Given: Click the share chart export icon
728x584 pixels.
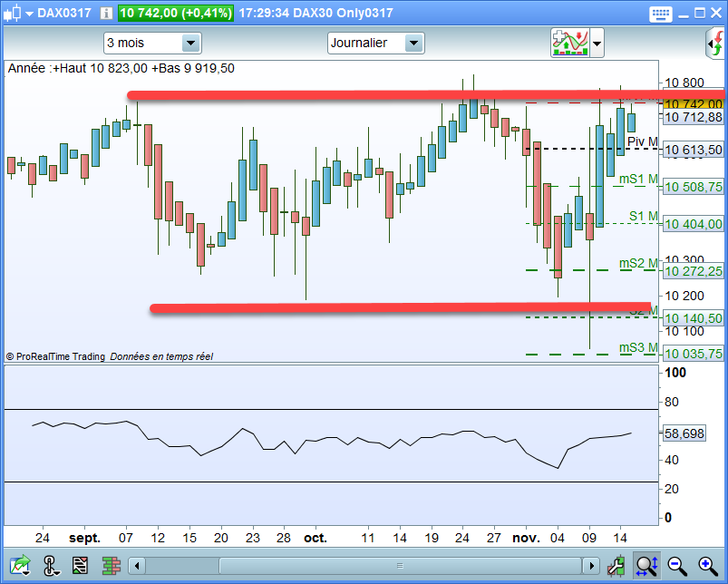Looking at the screenshot, I should [x=20, y=565].
